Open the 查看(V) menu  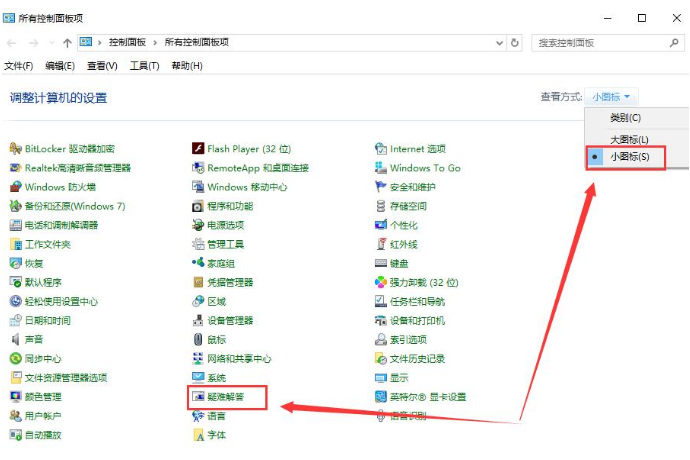coord(102,66)
